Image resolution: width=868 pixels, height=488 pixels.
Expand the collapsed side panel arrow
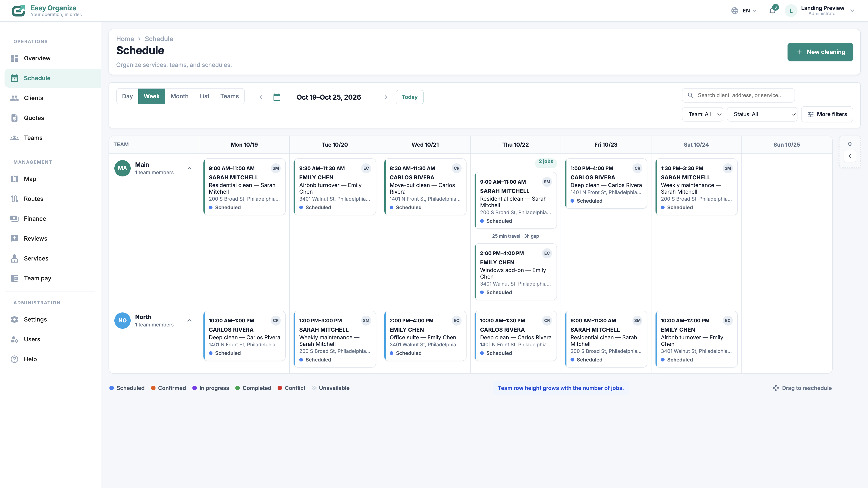(x=850, y=156)
